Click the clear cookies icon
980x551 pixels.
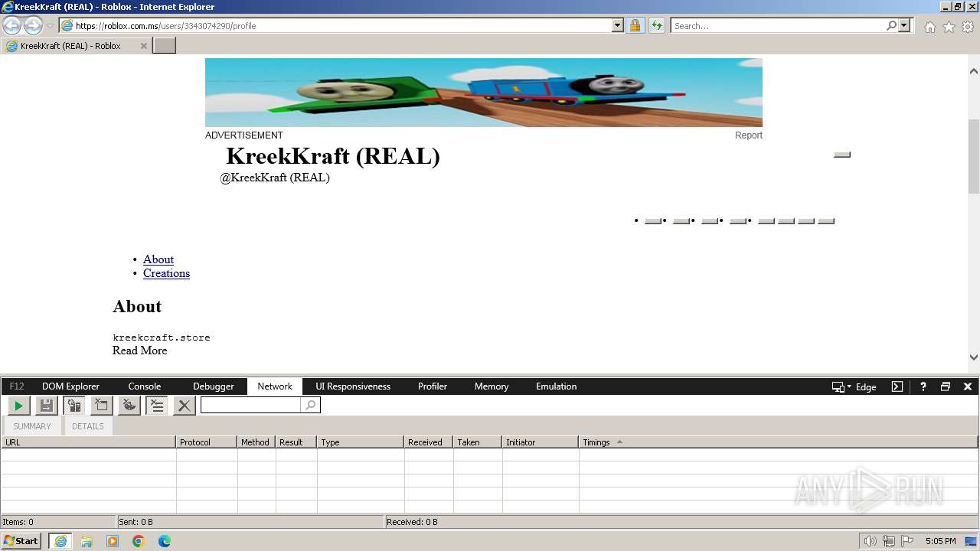coord(129,406)
